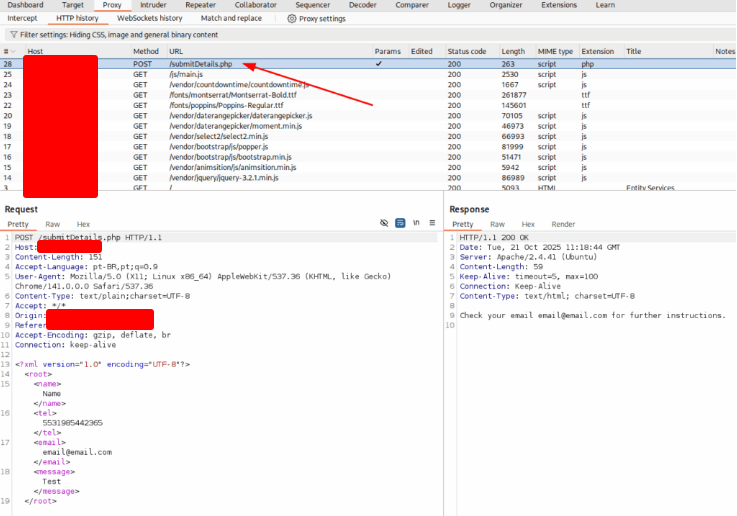Screen dimensions: 737x516
Task: Click the Hex tab in Response panel
Action: coord(528,224)
